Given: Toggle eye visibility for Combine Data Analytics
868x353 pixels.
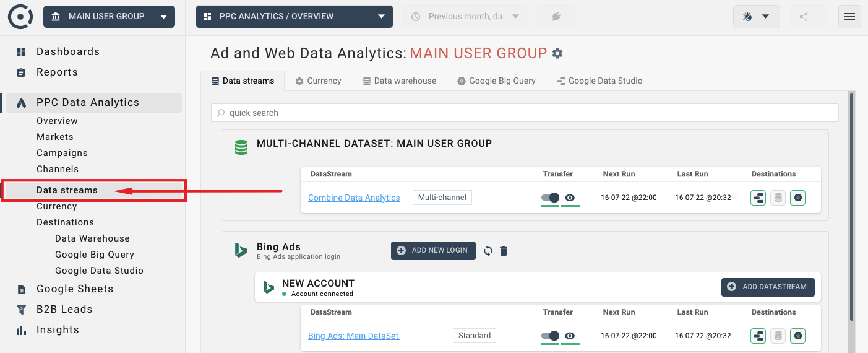Looking at the screenshot, I should pyautogui.click(x=570, y=198).
